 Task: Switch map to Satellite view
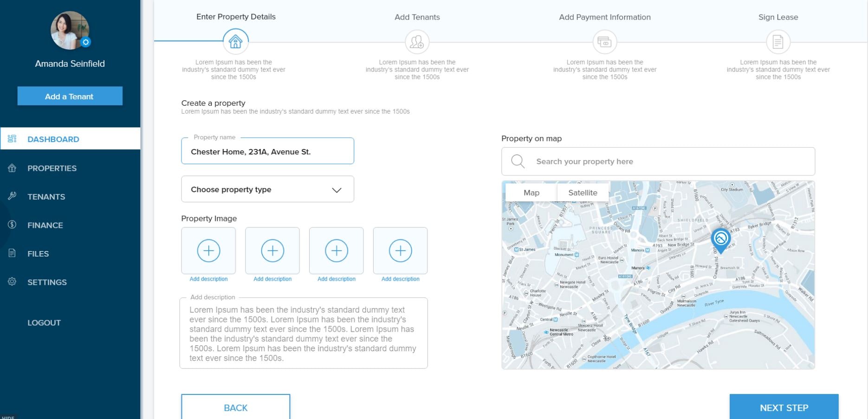(583, 193)
